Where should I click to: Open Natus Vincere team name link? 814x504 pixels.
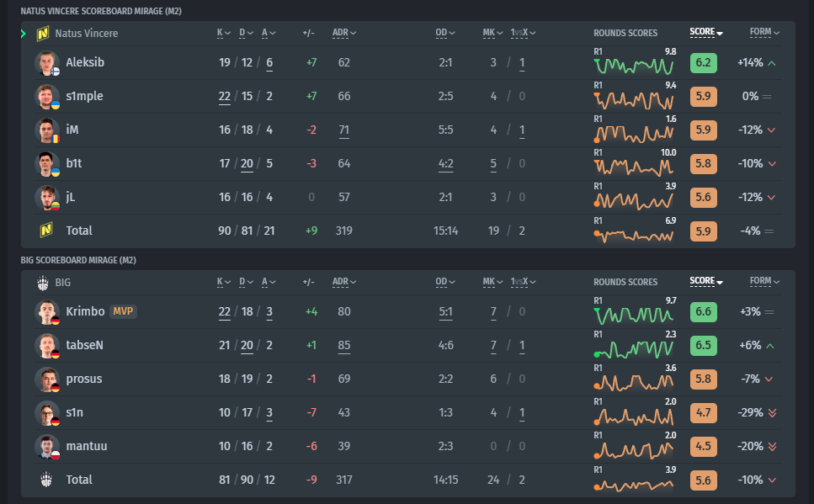click(x=87, y=33)
